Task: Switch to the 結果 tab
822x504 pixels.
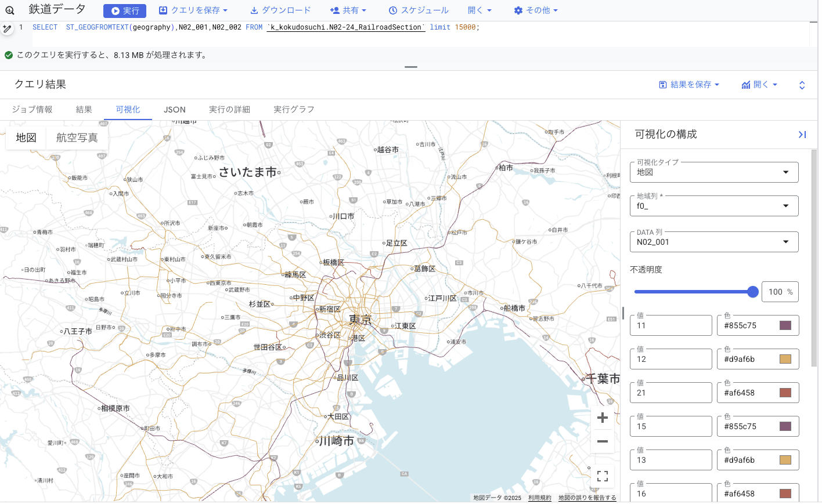Action: point(84,110)
